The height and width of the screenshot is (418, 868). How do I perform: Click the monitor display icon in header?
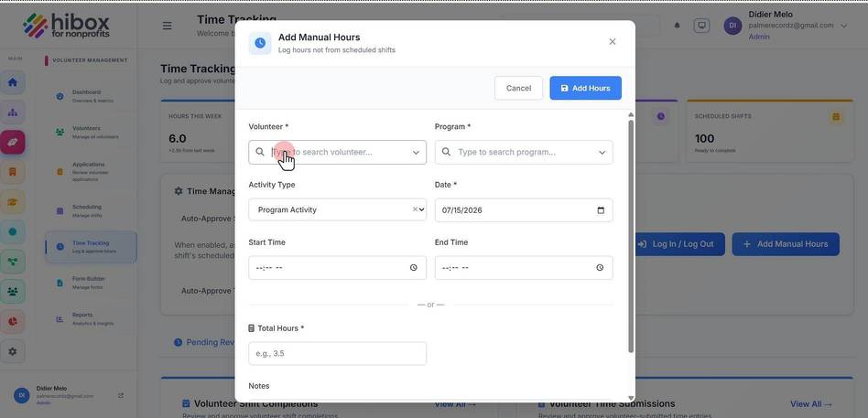pos(701,26)
